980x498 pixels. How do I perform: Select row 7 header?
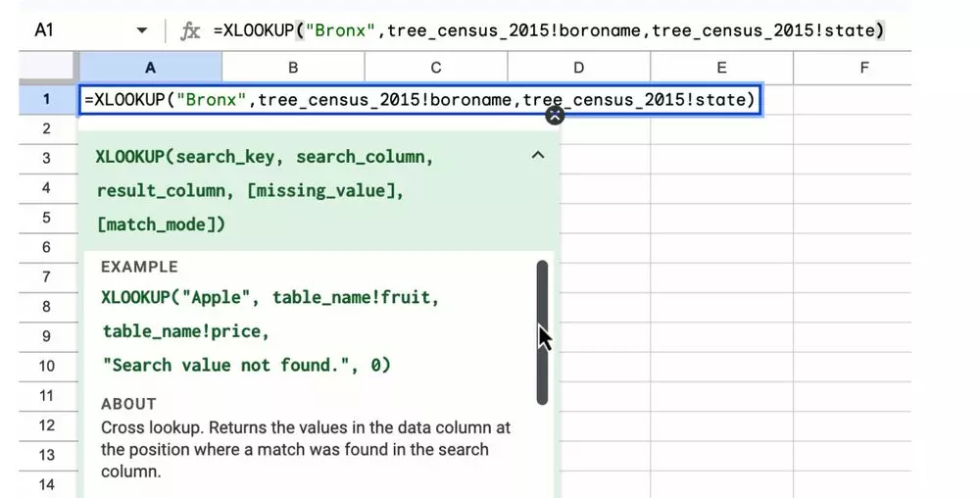click(46, 277)
